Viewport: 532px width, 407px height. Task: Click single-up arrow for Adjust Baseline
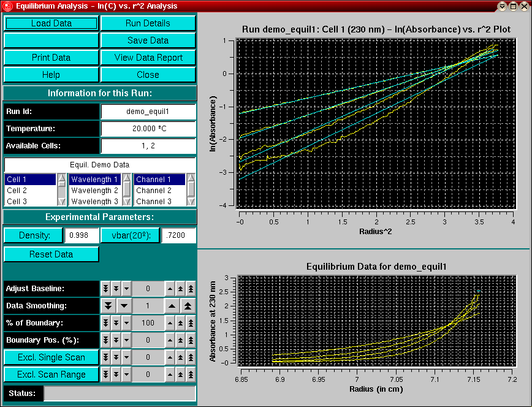point(170,288)
